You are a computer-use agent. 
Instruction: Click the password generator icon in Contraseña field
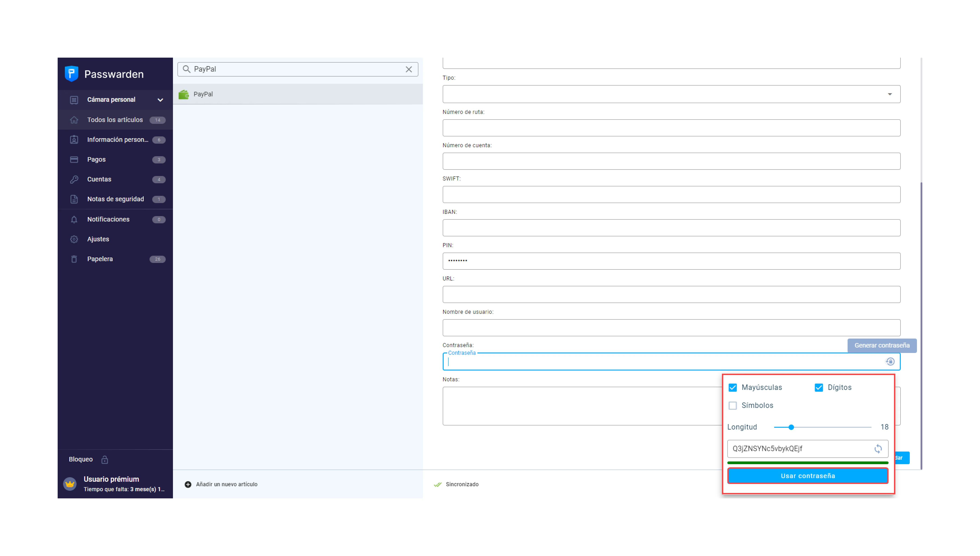pos(890,362)
